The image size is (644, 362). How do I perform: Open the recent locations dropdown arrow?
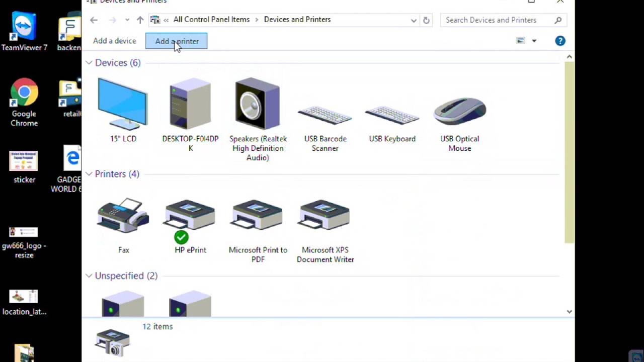click(x=127, y=20)
